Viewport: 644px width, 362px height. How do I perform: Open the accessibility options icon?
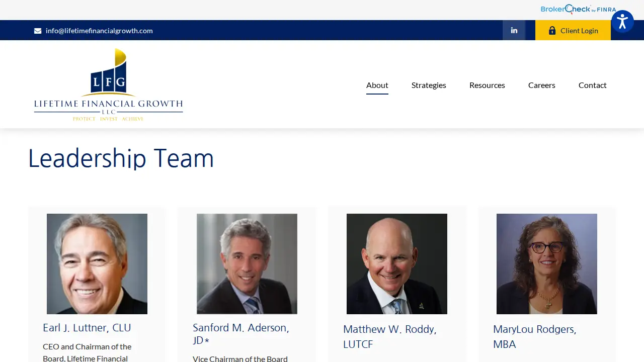622,22
